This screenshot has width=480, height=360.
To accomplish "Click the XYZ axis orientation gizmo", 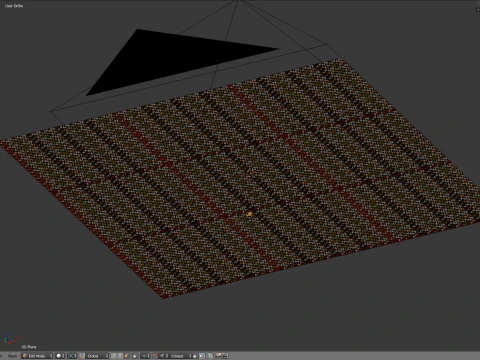I will click(10, 339).
